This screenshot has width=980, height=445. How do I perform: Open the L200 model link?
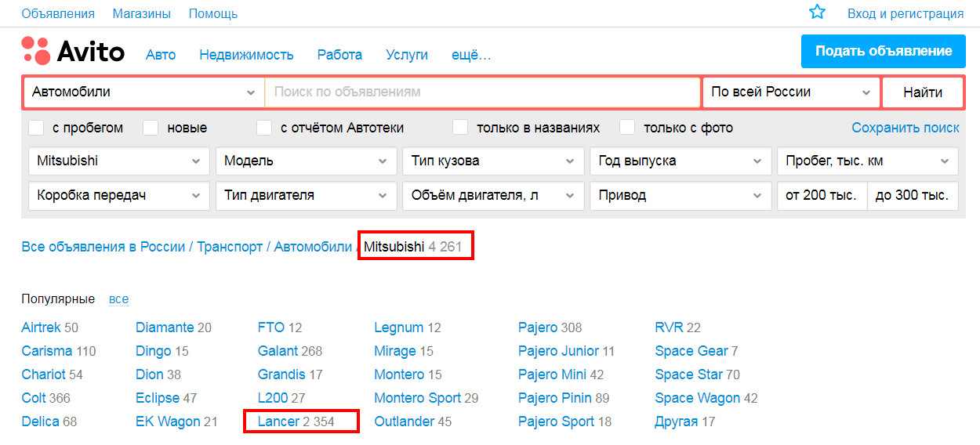click(273, 398)
